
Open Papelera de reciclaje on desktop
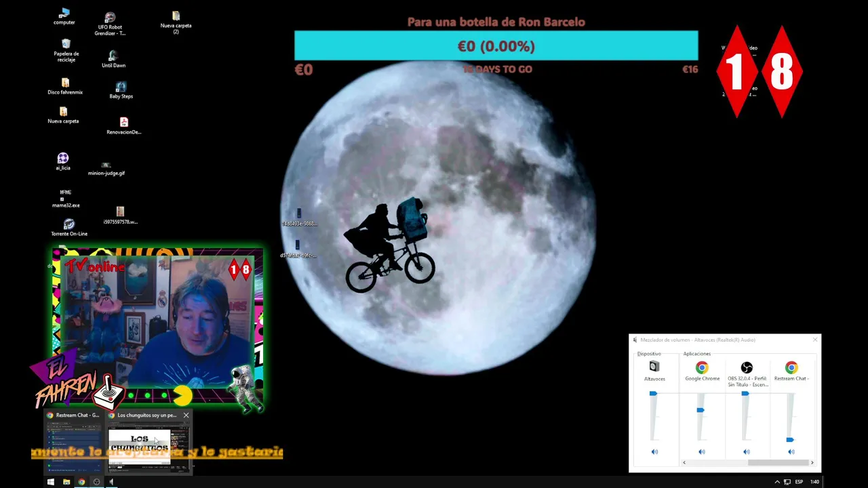click(x=66, y=50)
